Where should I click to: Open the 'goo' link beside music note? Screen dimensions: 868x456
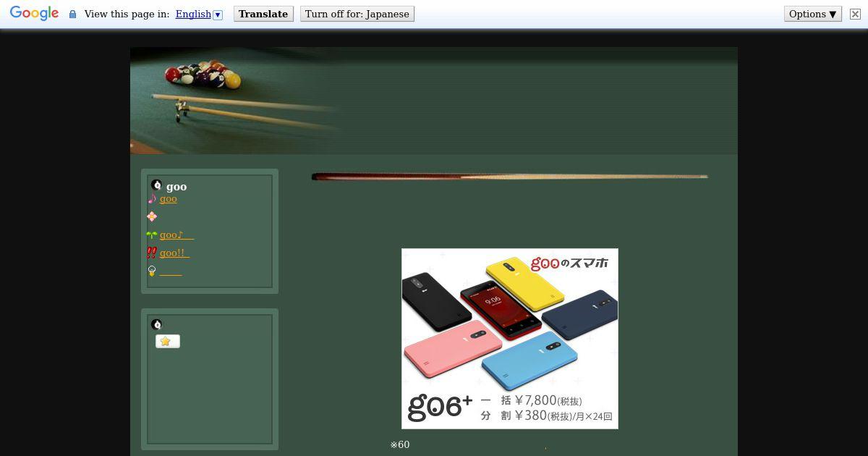pyautogui.click(x=169, y=199)
